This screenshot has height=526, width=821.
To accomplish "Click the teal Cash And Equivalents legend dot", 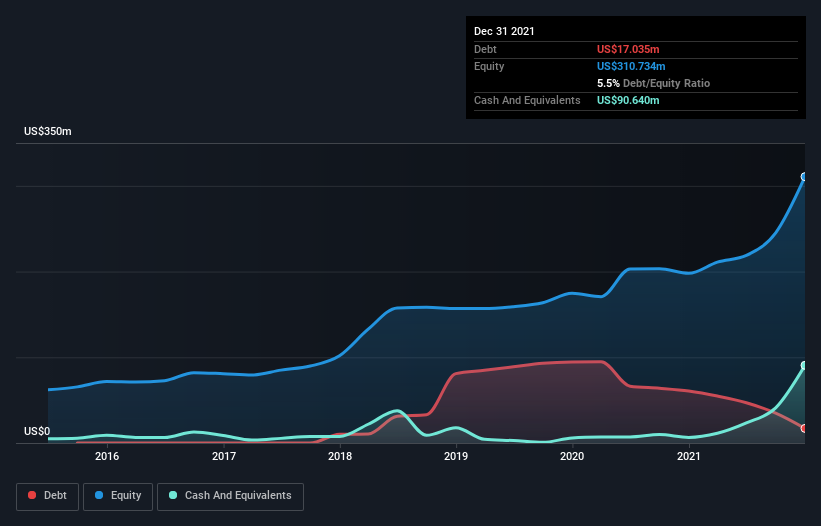I will point(173,495).
